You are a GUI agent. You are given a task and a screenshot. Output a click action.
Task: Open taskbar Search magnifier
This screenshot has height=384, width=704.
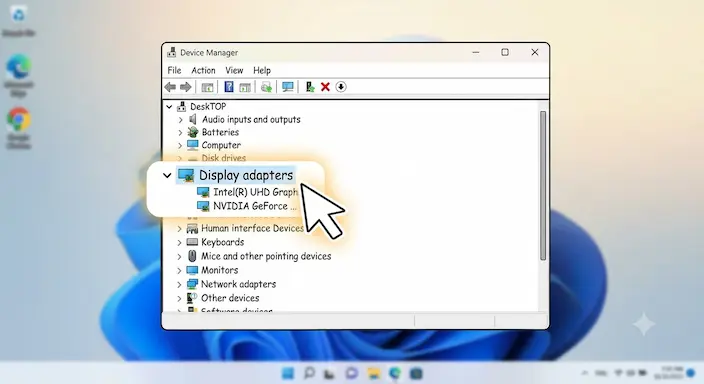point(309,373)
